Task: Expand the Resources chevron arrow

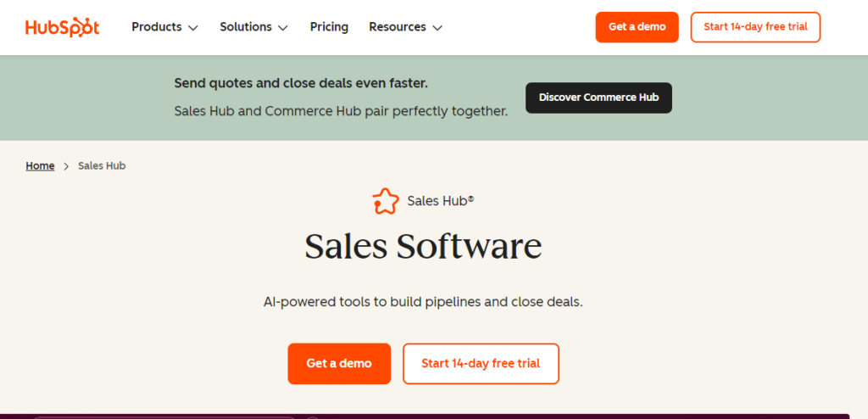Action: (x=437, y=28)
